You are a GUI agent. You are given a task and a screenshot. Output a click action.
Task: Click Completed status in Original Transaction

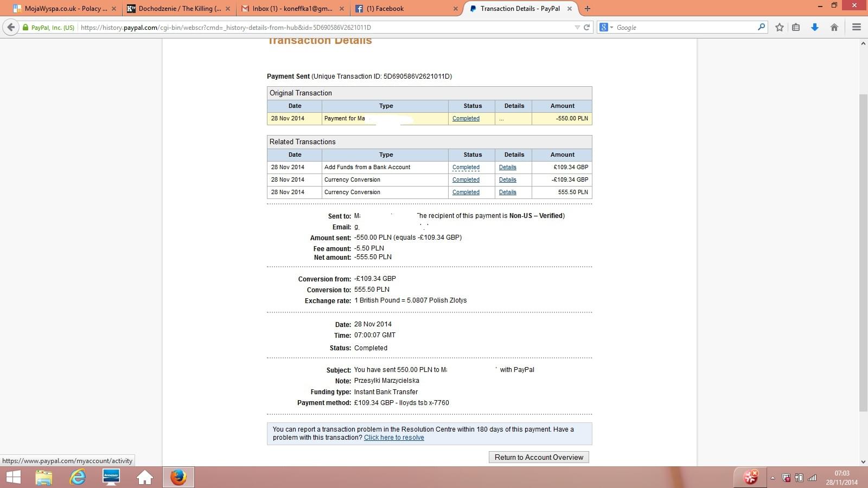466,118
